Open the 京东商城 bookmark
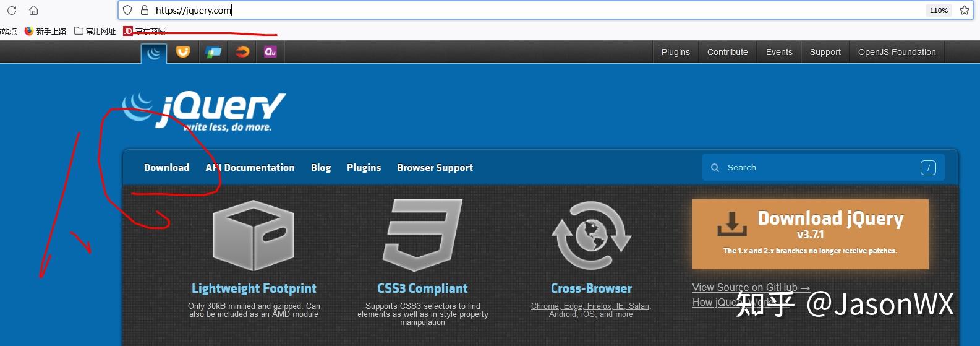 coord(145,31)
